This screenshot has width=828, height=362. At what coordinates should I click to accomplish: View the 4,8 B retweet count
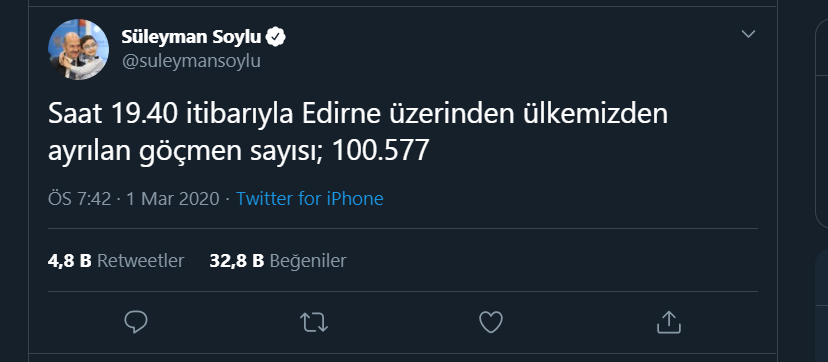click(x=70, y=261)
